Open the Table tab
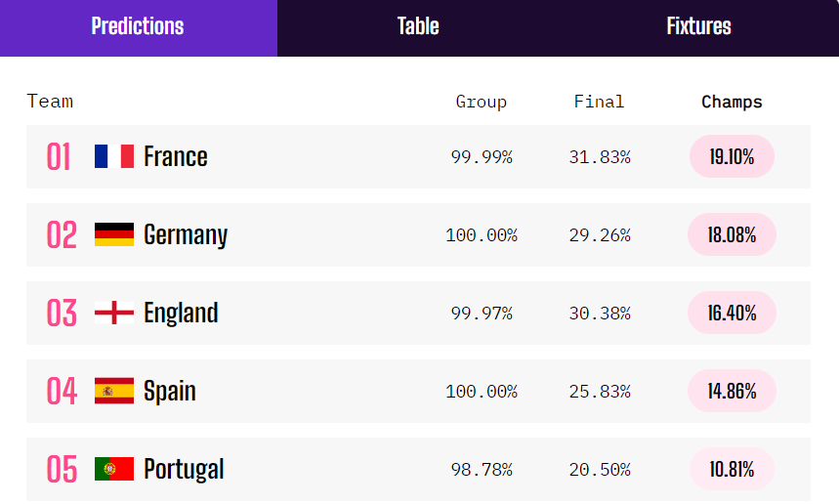The width and height of the screenshot is (839, 504). [x=418, y=26]
